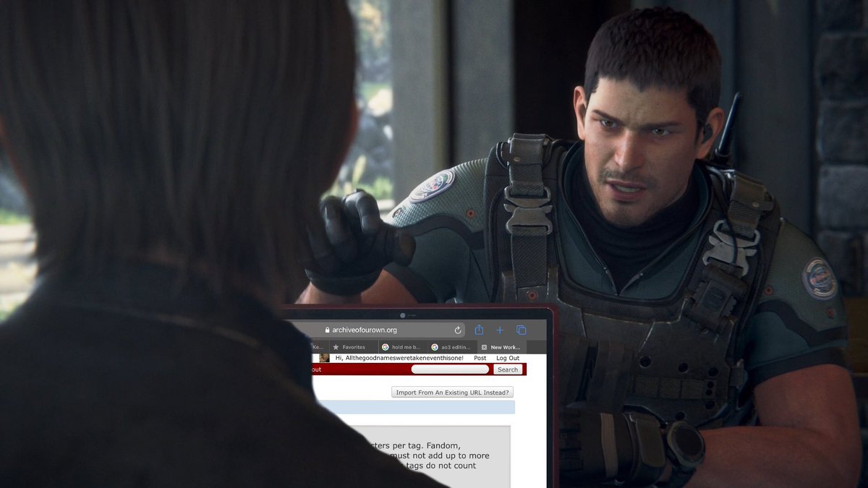Open the Post menu
The image size is (868, 488).
coord(480,358)
